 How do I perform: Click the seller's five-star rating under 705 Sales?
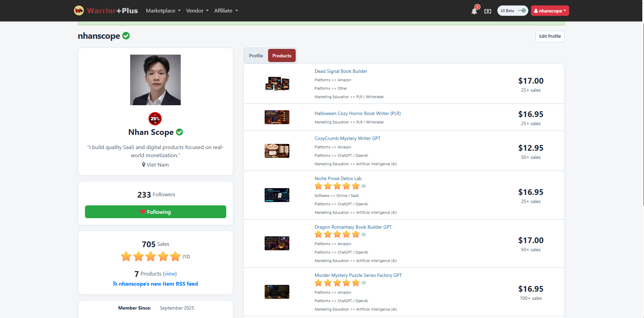click(x=151, y=257)
